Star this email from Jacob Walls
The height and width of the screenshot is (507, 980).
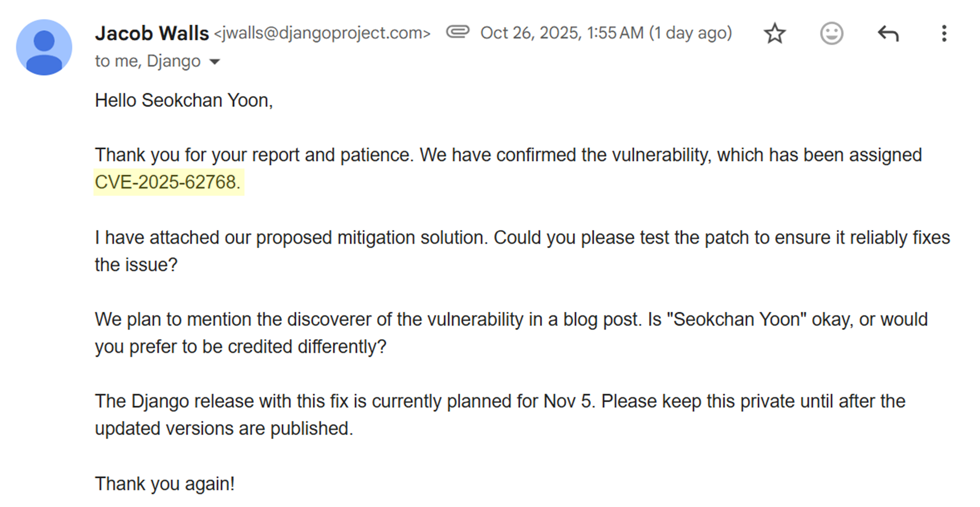coord(775,34)
